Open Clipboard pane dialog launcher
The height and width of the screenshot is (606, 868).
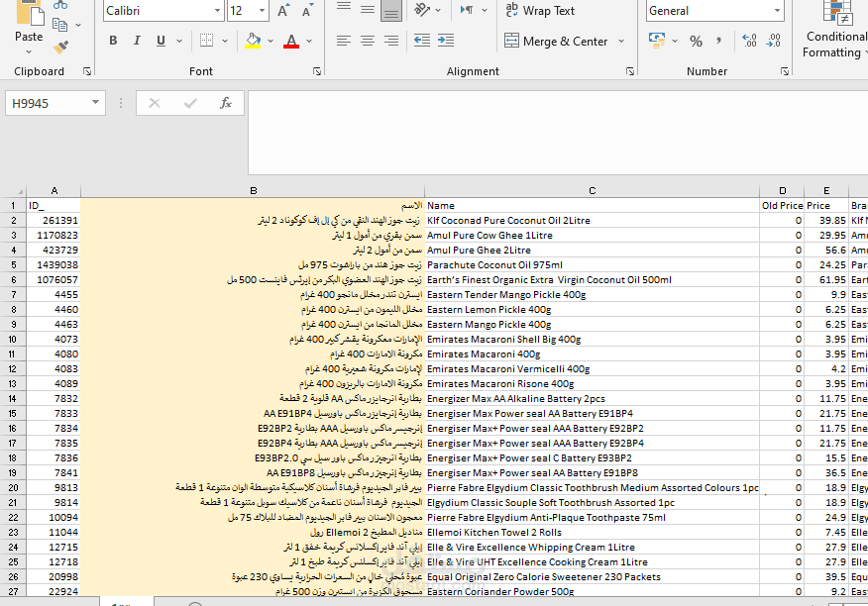[x=87, y=71]
